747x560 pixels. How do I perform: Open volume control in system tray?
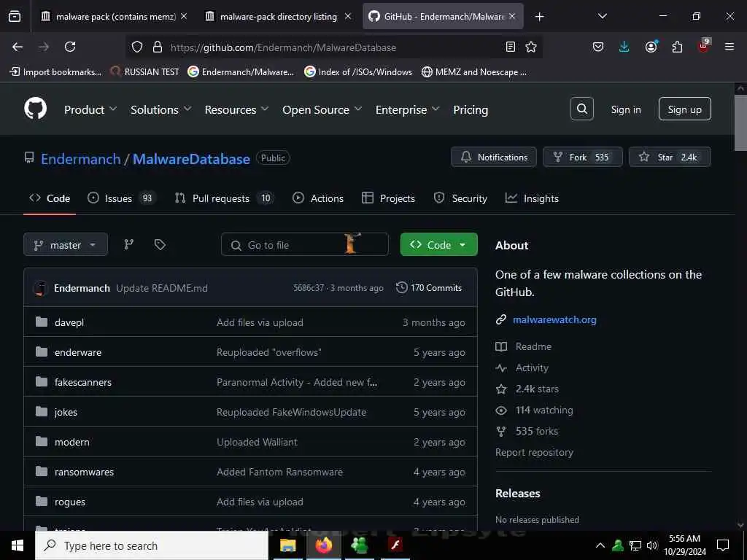(651, 545)
